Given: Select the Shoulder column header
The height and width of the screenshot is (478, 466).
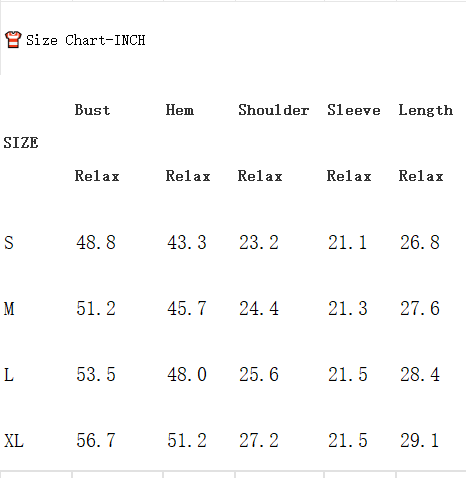Looking at the screenshot, I should tap(274, 110).
